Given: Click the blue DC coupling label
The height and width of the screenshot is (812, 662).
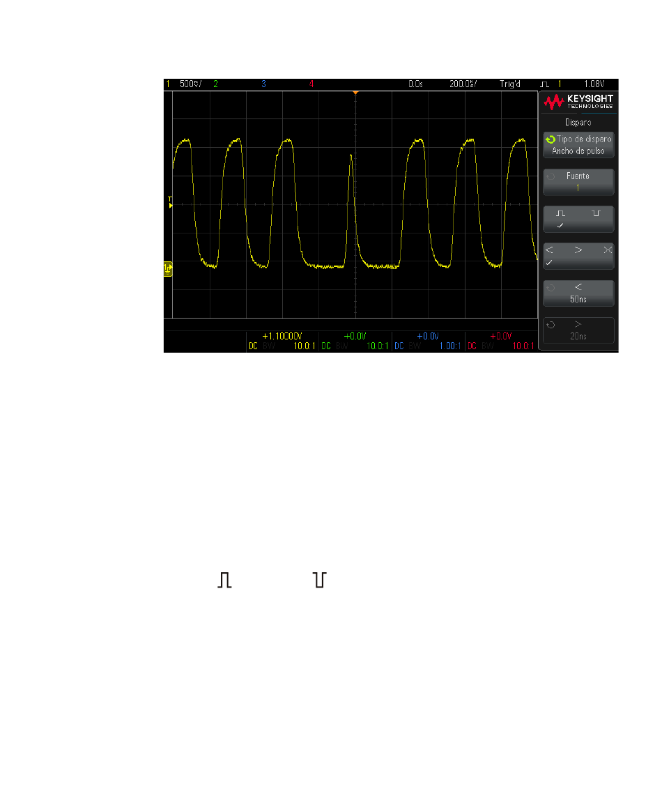Looking at the screenshot, I should click(399, 346).
